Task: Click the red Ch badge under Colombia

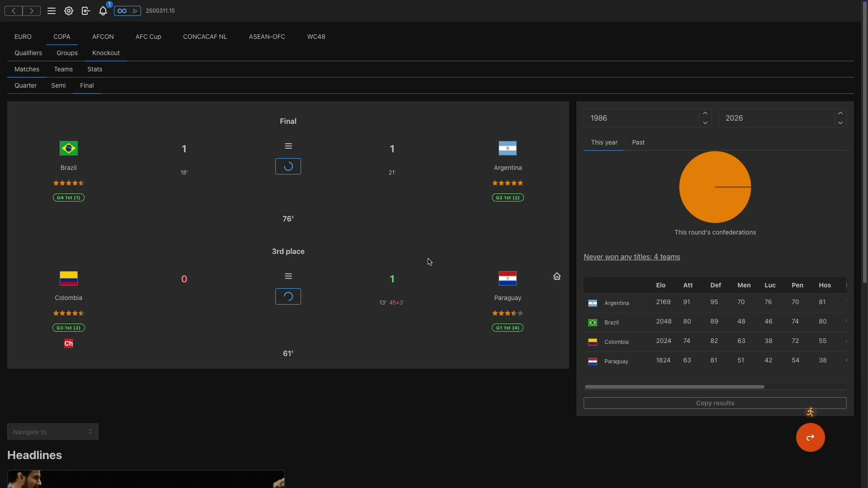Action: [x=68, y=343]
